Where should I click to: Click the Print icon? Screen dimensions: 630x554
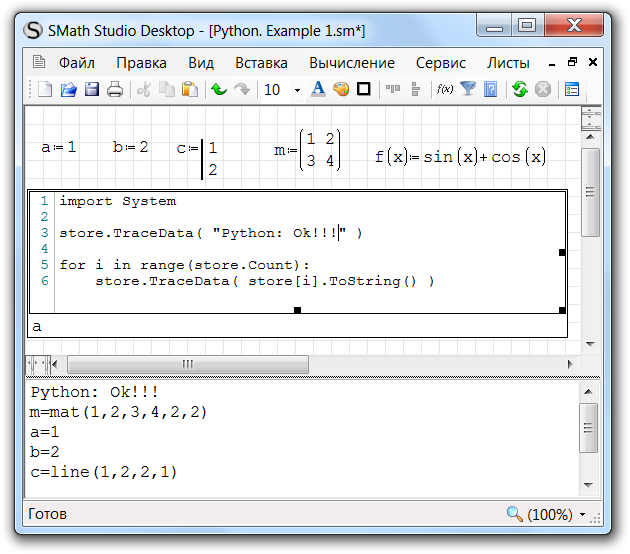[x=115, y=90]
